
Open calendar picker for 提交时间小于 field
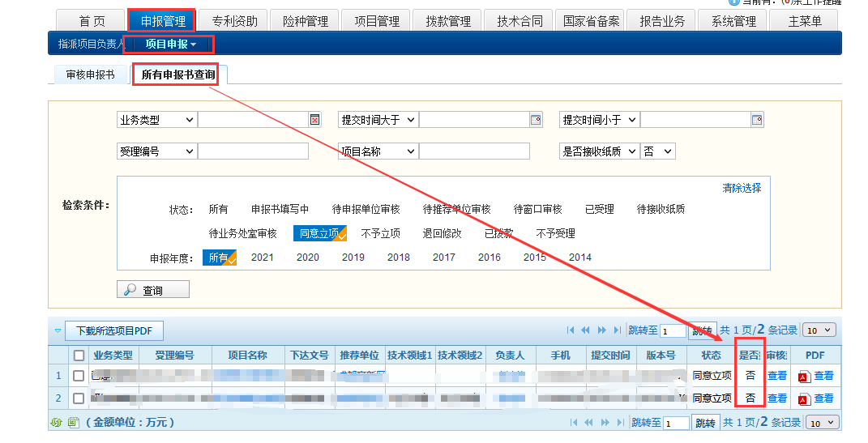coord(757,120)
